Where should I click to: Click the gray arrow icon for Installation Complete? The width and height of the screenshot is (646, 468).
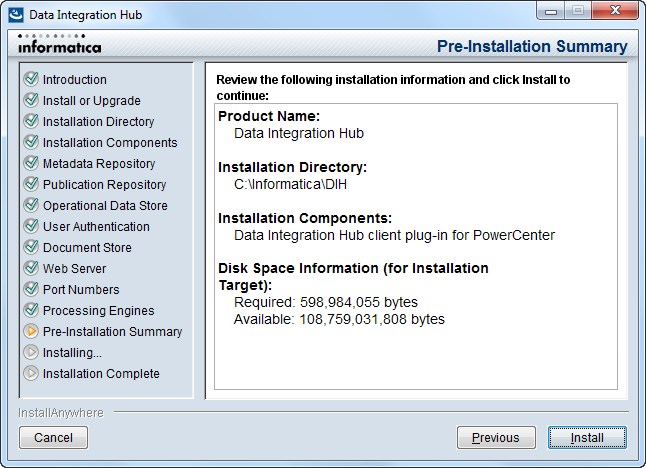31,373
